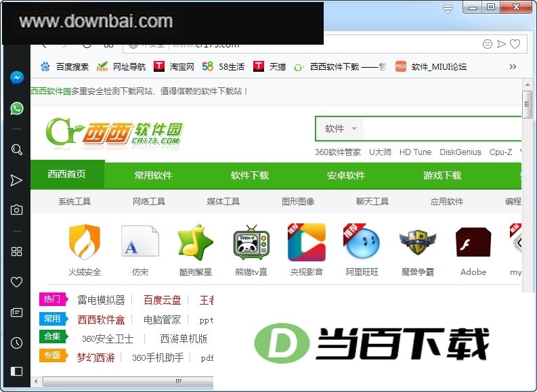The image size is (537, 392).
Task: Open the 软件 search category dropdown
Action: click(x=341, y=129)
